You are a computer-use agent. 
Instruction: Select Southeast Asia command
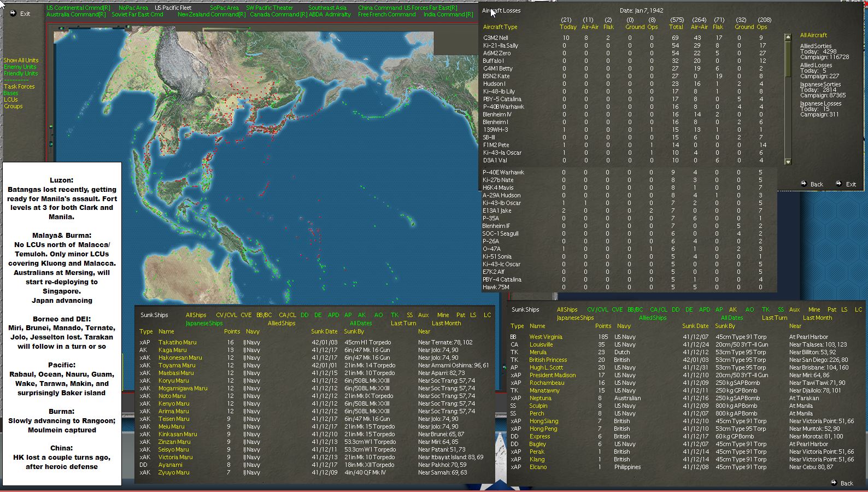[x=327, y=8]
